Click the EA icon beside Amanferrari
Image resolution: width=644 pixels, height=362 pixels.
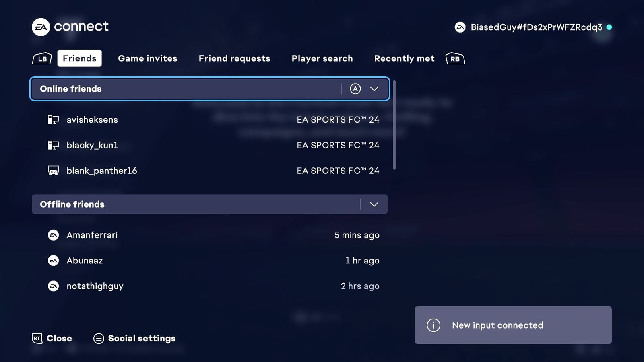[54, 235]
